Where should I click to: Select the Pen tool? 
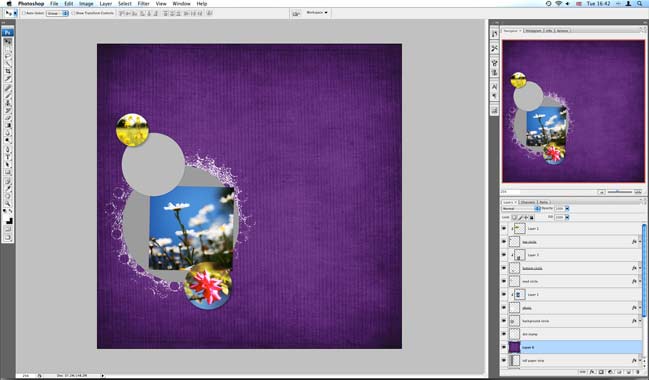[8, 149]
